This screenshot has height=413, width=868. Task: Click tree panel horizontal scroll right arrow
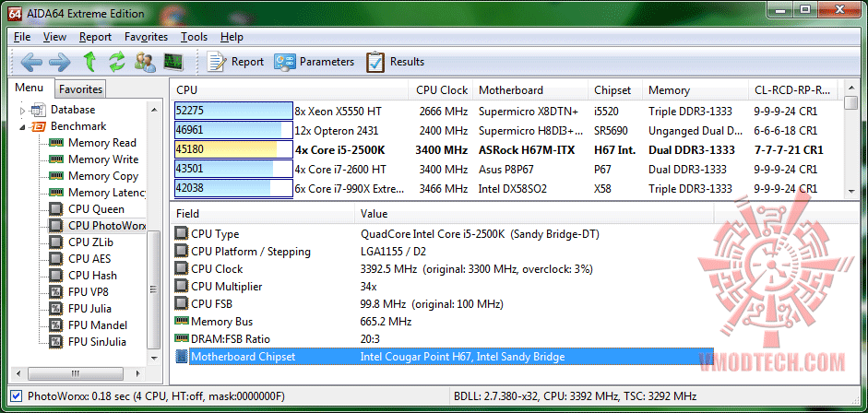137,372
